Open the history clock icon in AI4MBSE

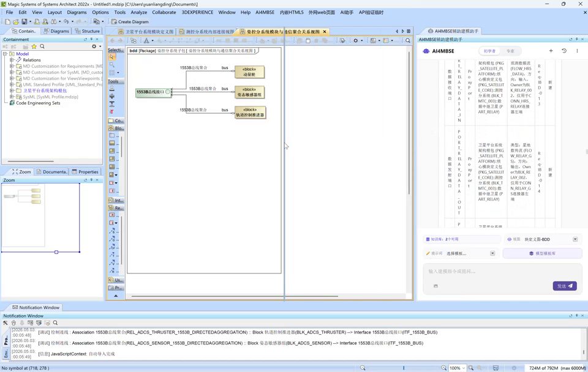point(564,51)
